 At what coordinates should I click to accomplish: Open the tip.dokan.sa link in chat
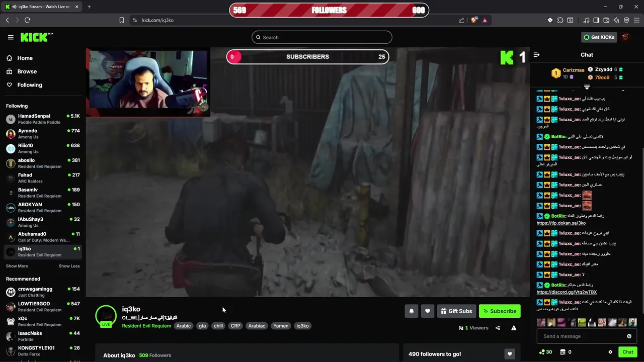click(x=561, y=223)
